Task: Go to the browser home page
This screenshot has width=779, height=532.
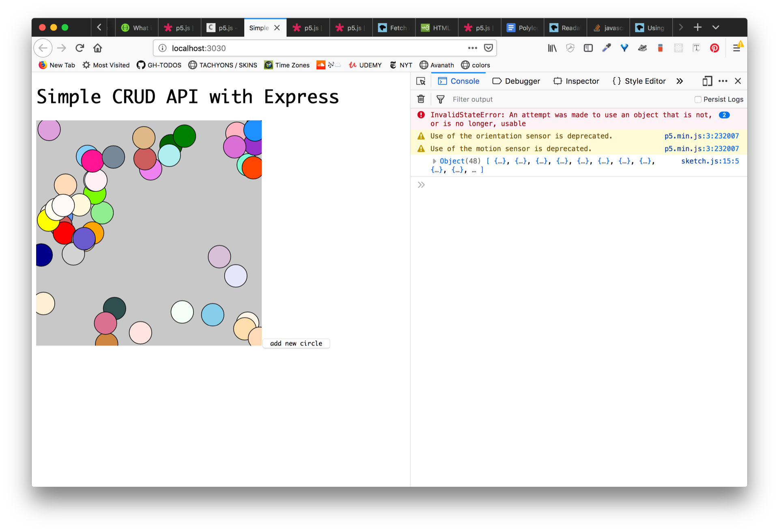Action: 97,48
